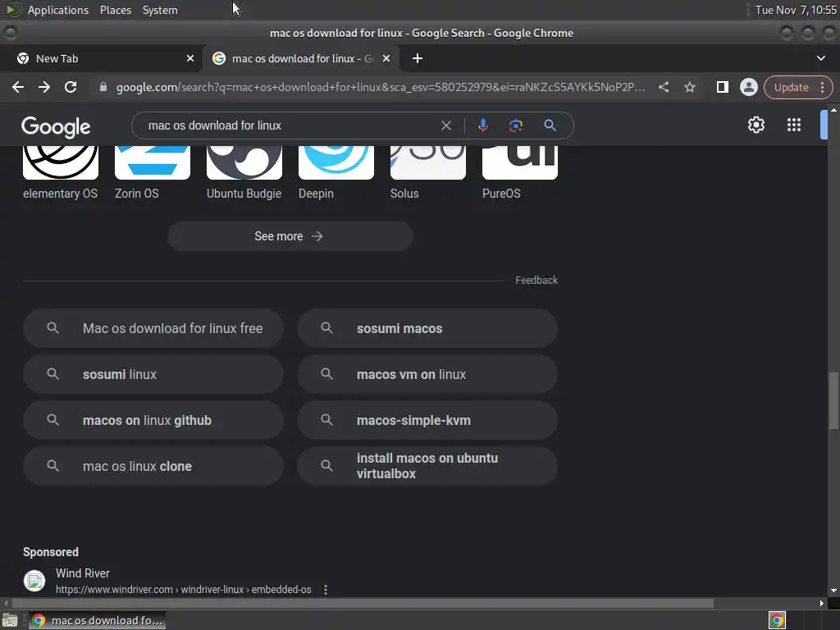The image size is (840, 630).
Task: Activate mac os download taskbar window button
Action: [97, 620]
